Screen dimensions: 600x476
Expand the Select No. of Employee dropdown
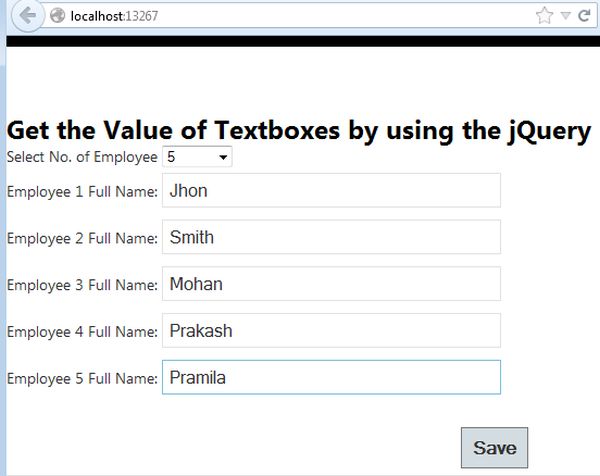click(x=197, y=157)
